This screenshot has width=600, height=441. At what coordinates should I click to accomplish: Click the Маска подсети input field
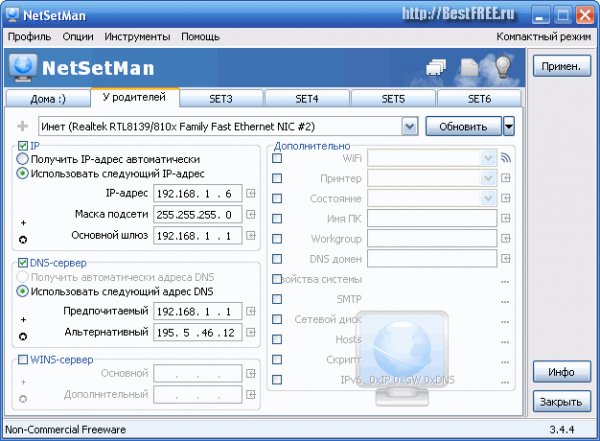(x=198, y=214)
